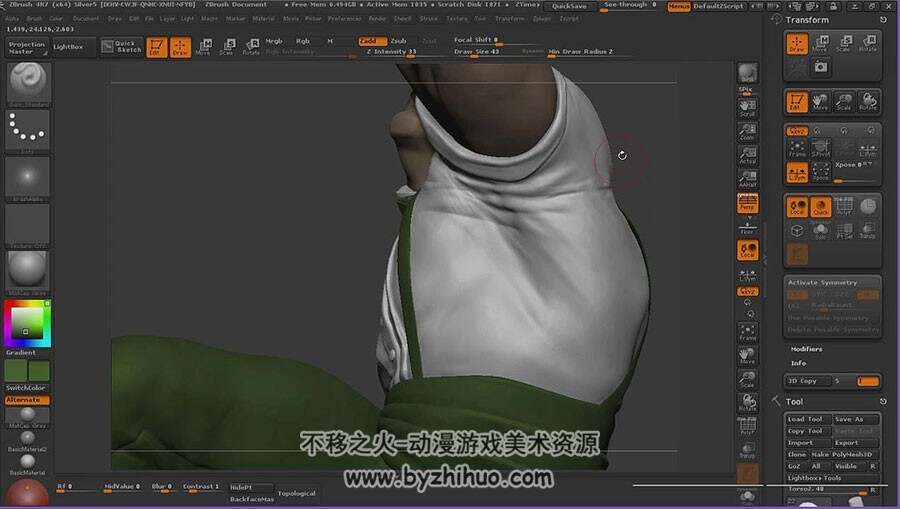This screenshot has height=509, width=900.
Task: Collapse the Transform palette header
Action: tap(807, 20)
